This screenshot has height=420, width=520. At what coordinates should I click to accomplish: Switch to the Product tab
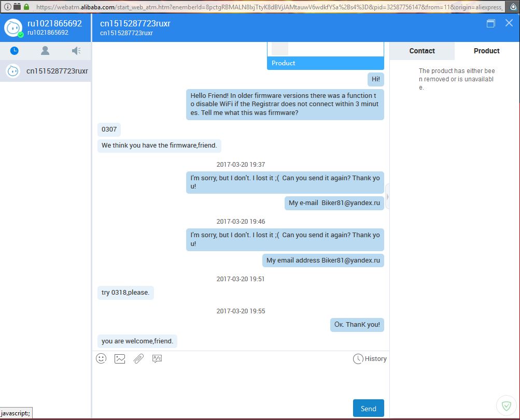[x=486, y=51]
